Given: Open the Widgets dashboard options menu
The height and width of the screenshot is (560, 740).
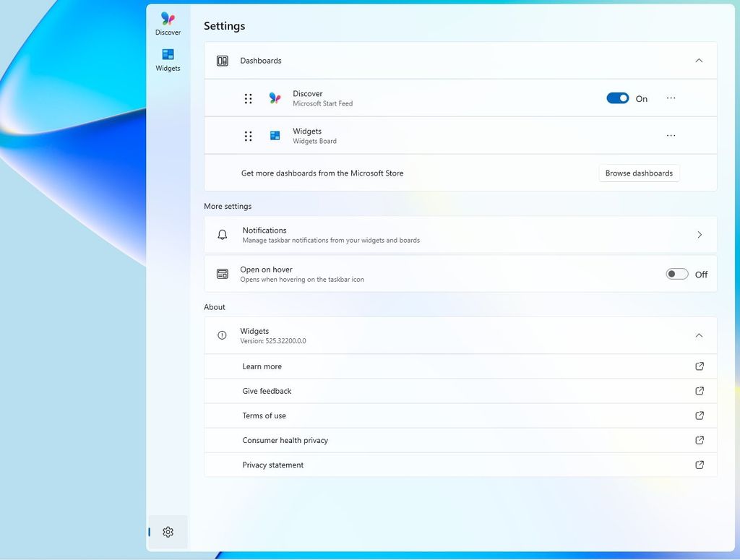Looking at the screenshot, I should pos(671,135).
